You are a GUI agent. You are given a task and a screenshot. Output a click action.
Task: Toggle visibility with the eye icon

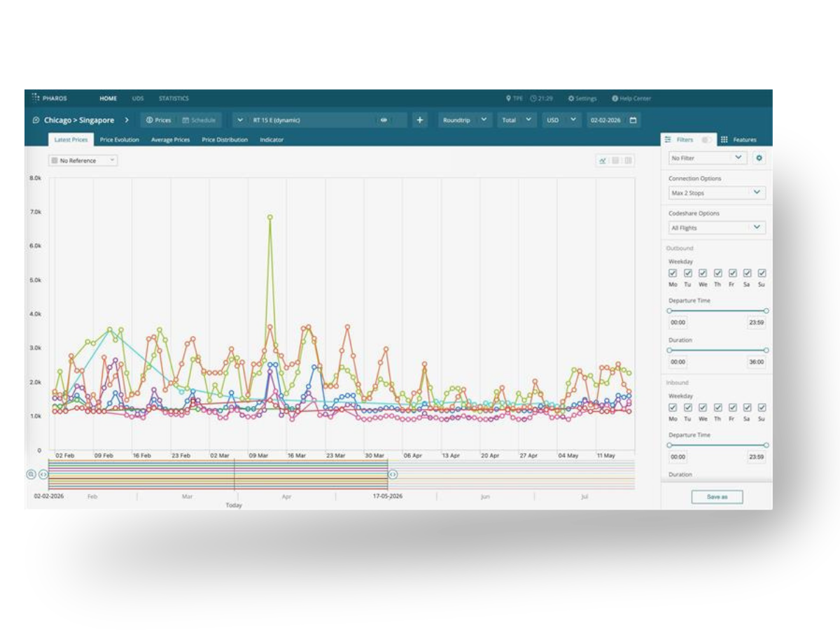(x=384, y=120)
